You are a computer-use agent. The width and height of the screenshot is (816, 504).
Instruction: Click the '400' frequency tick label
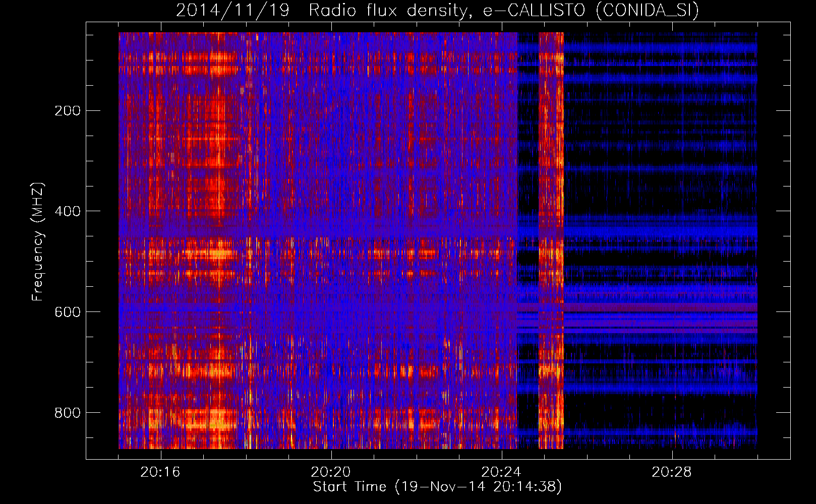click(x=68, y=211)
